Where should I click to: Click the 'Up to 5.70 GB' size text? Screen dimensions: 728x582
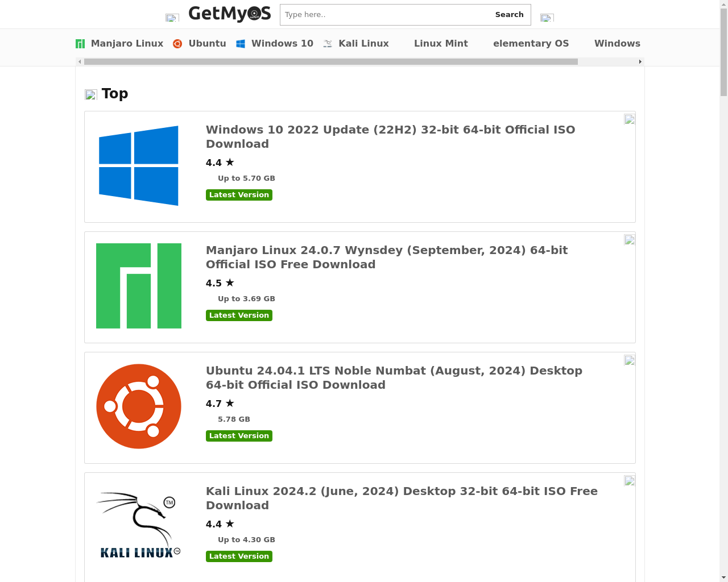(246, 178)
